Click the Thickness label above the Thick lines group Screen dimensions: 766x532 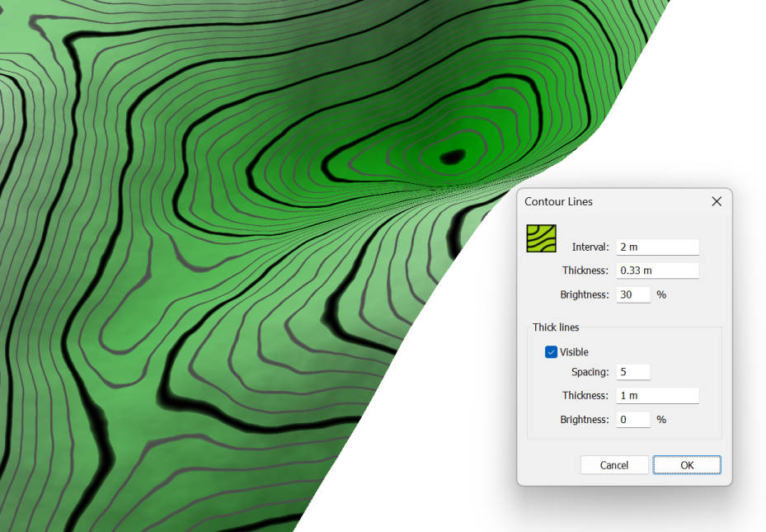pyautogui.click(x=585, y=271)
